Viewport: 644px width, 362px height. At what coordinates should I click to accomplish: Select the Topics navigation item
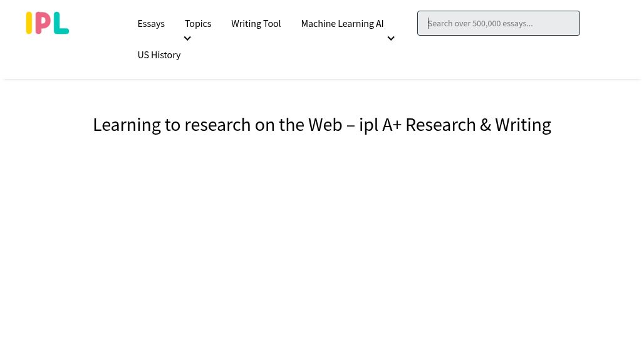(x=198, y=23)
